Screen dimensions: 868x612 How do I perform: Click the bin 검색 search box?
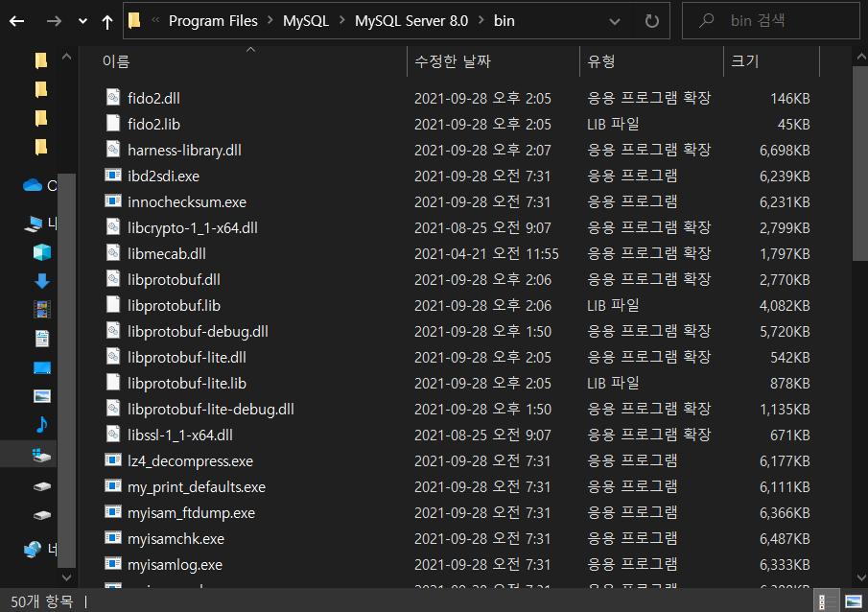770,20
